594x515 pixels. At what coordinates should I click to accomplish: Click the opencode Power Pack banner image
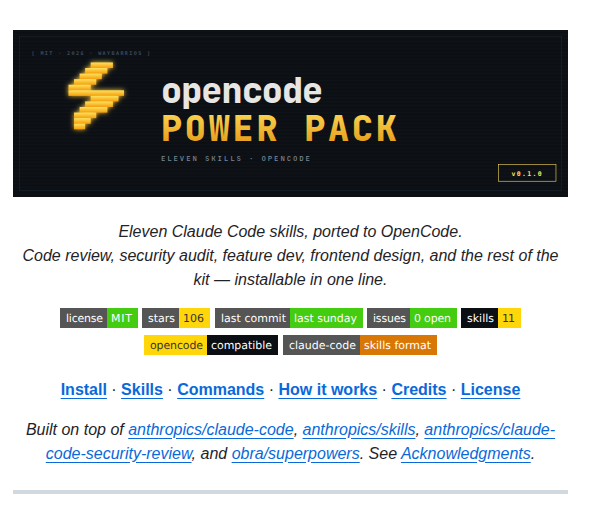(x=290, y=113)
